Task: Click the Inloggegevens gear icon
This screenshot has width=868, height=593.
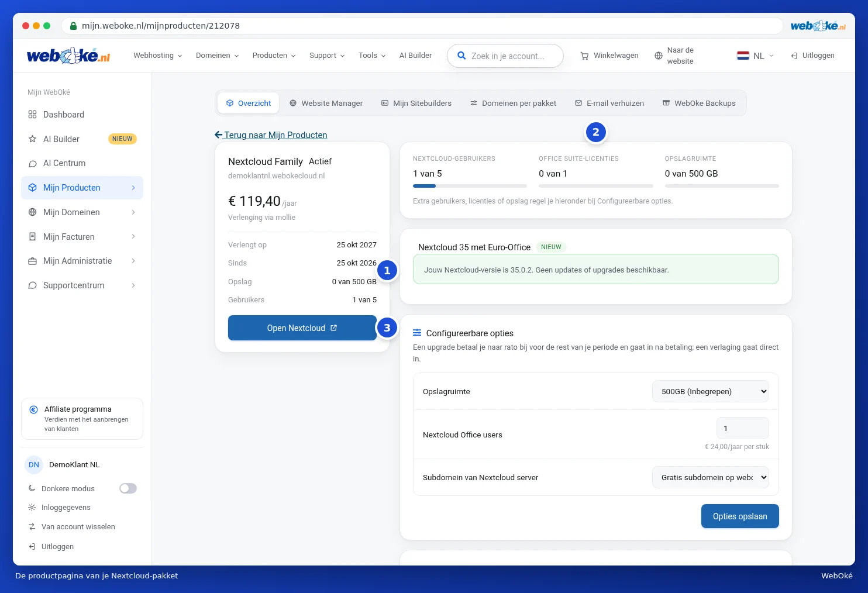Action: (32, 508)
